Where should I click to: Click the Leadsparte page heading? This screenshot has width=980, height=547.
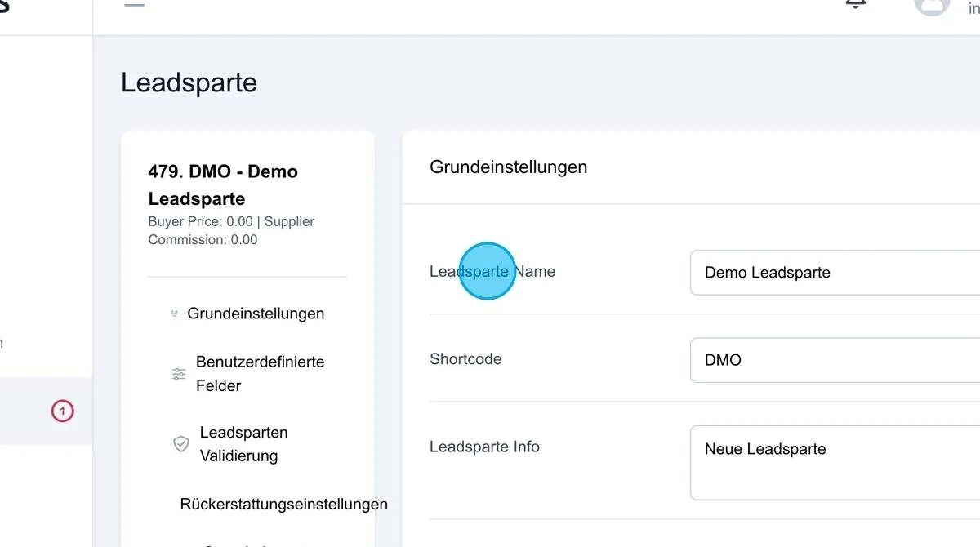click(189, 82)
